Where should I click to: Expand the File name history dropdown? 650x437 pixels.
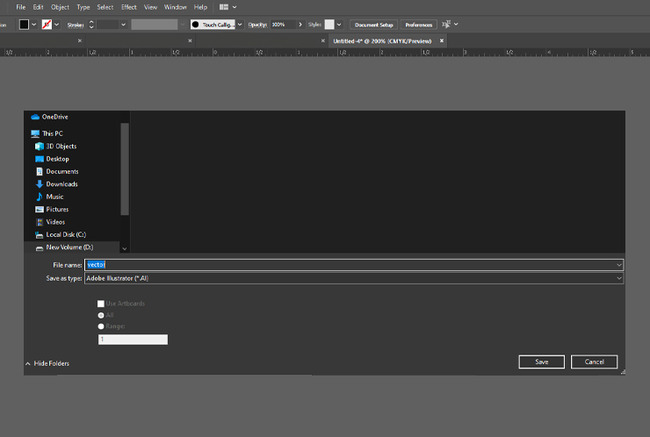point(619,265)
